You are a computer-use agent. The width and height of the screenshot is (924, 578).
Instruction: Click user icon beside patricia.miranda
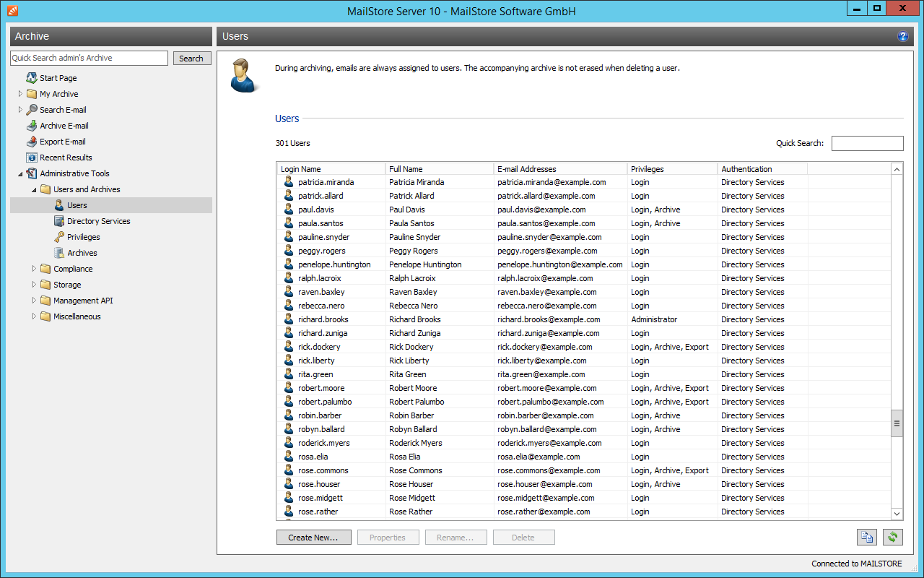tap(289, 182)
